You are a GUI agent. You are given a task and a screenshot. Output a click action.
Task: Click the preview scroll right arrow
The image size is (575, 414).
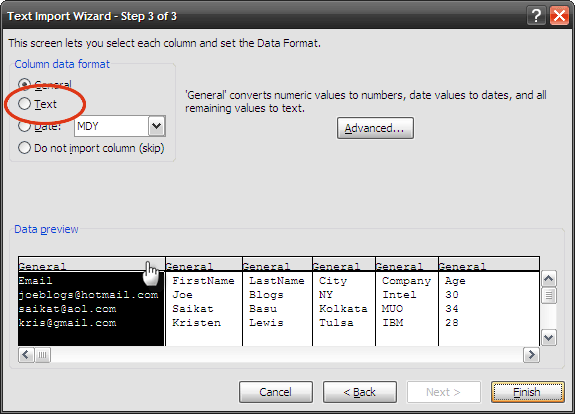(531, 355)
